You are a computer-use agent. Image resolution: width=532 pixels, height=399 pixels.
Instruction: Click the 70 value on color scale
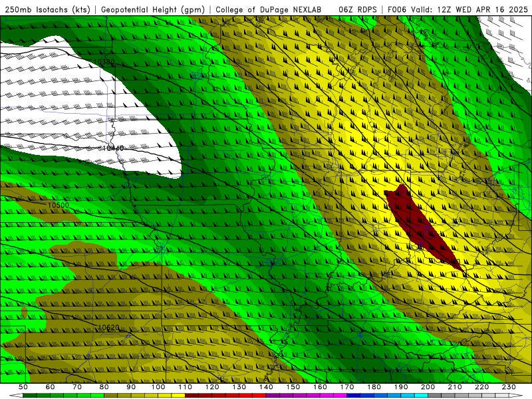coord(77,387)
